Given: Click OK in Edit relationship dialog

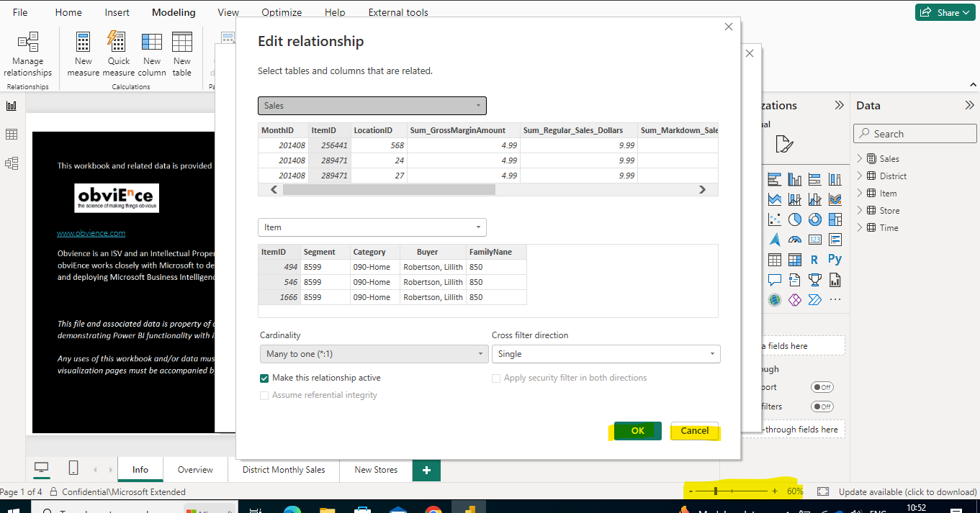Looking at the screenshot, I should click(x=637, y=430).
